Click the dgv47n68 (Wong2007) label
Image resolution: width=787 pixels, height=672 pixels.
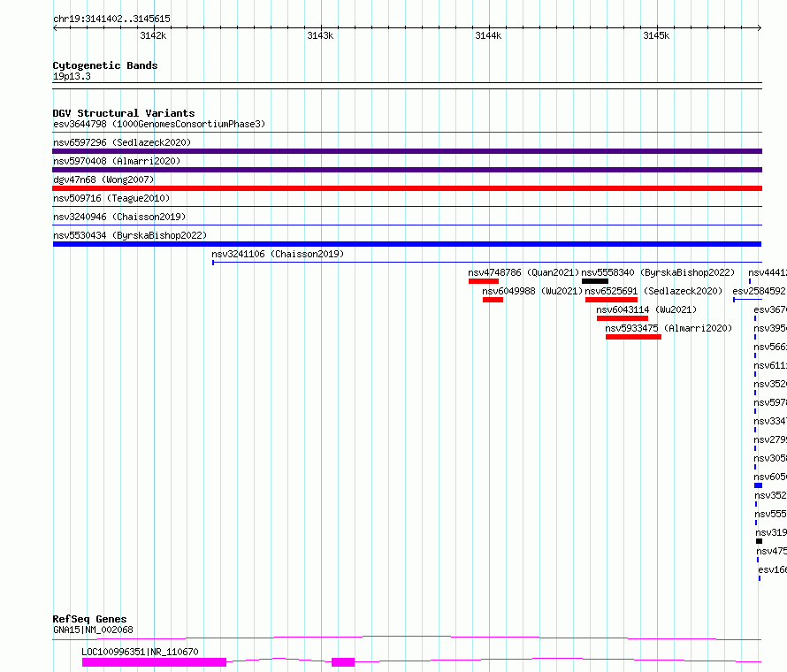[x=103, y=179]
